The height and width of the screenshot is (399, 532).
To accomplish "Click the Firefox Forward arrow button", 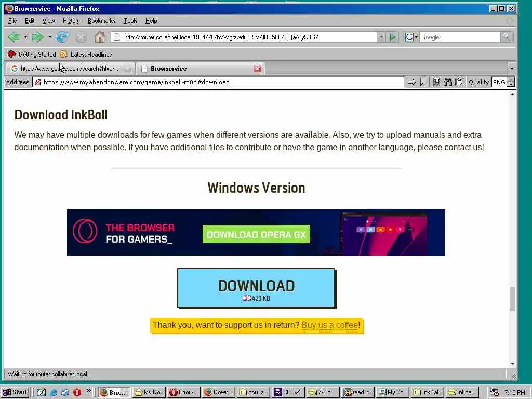I will pos(37,37).
